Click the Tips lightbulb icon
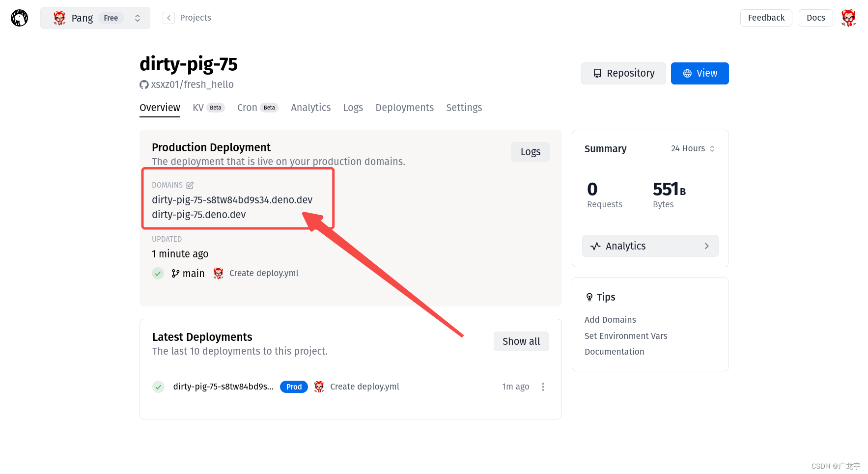868x474 pixels. tap(589, 297)
